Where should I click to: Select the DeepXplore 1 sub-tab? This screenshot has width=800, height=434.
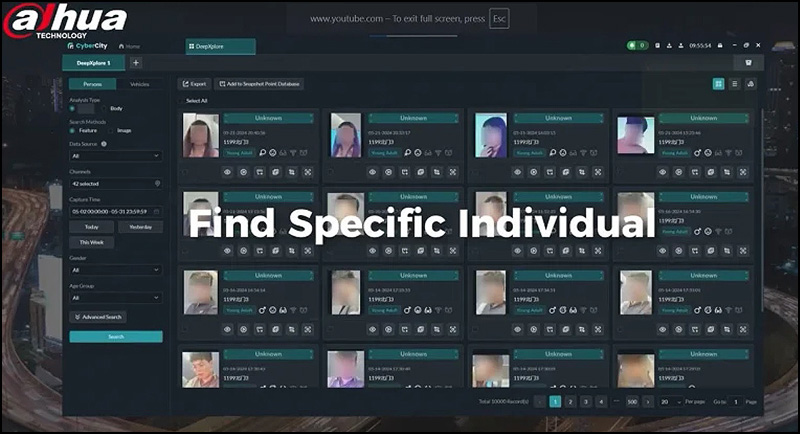point(93,63)
